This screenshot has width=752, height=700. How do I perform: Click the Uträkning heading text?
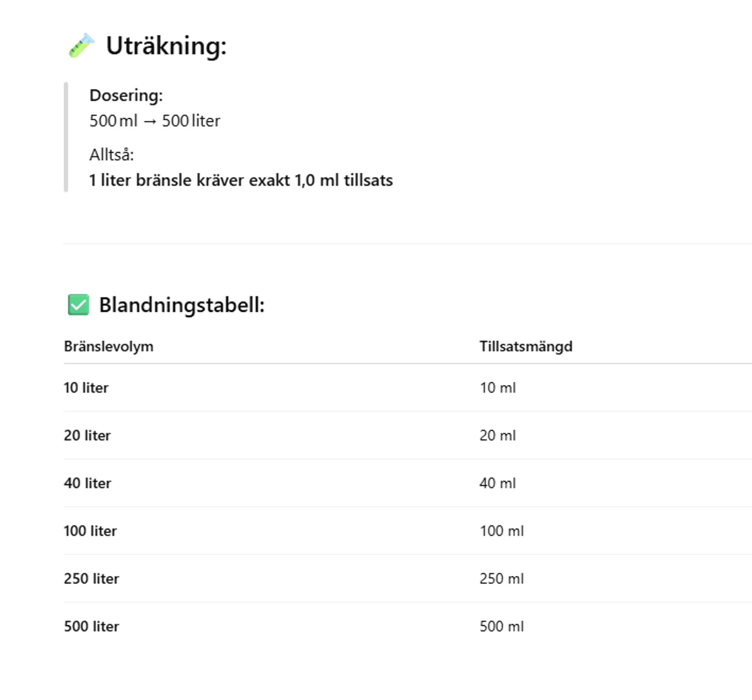(x=166, y=46)
